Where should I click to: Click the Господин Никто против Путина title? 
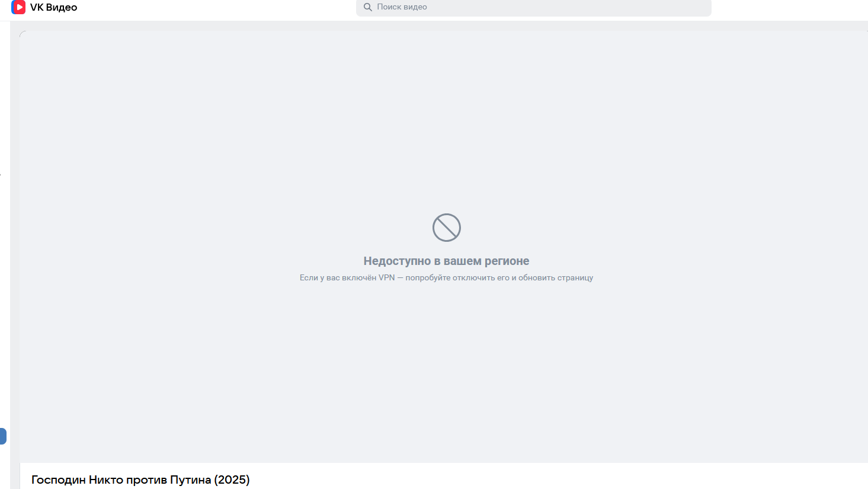pos(140,480)
